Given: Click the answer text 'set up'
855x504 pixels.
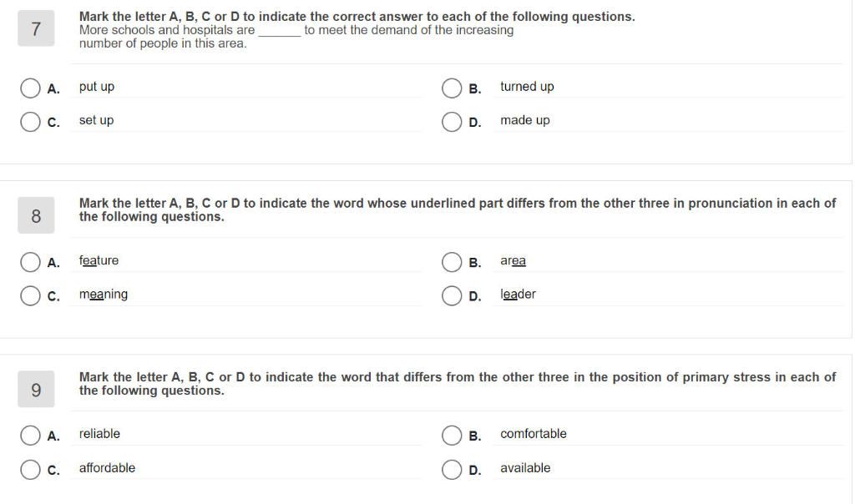Looking at the screenshot, I should (97, 120).
